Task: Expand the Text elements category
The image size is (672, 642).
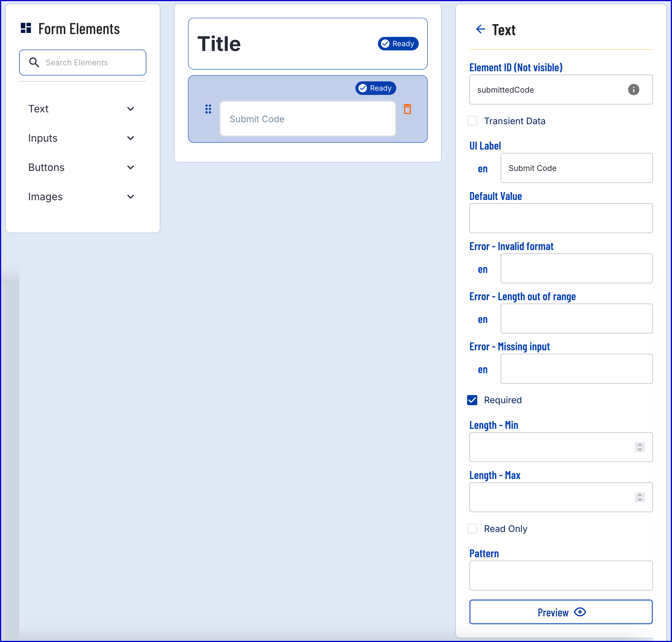Action: (x=130, y=109)
